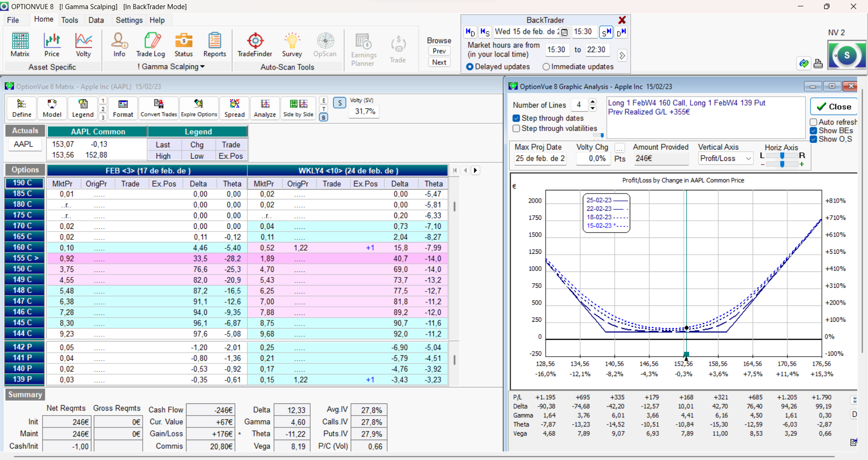Image resolution: width=868 pixels, height=460 pixels.
Task: Switch to Side by Side view
Action: click(x=298, y=109)
